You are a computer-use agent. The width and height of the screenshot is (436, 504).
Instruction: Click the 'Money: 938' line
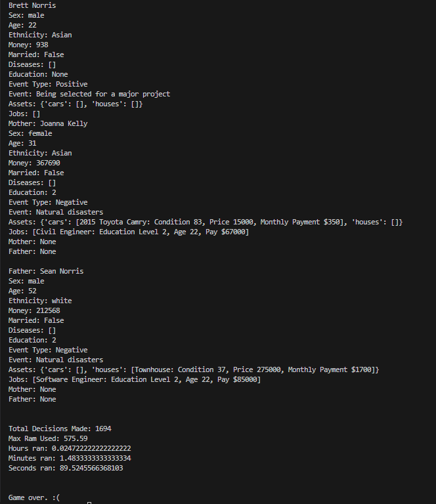click(28, 45)
